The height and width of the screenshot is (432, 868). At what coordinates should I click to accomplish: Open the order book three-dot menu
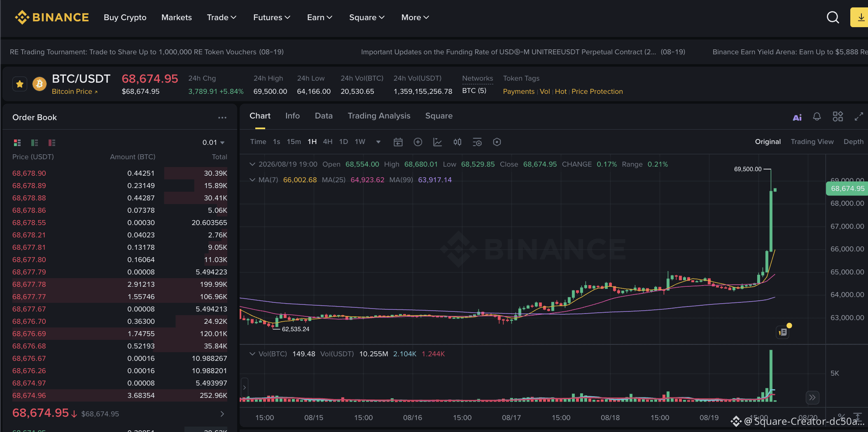point(222,118)
